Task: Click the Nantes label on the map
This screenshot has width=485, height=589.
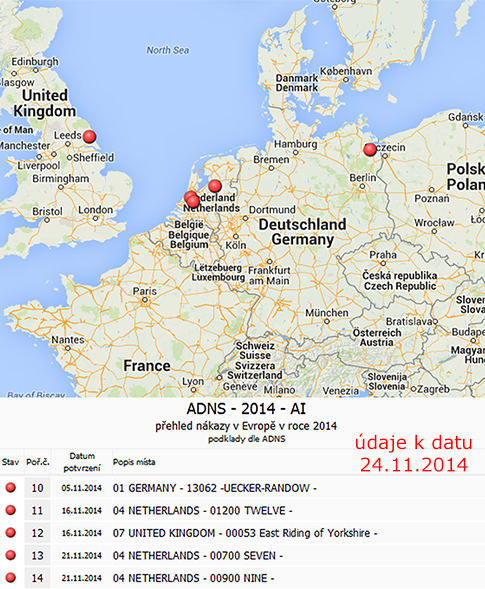Action: coord(68,340)
